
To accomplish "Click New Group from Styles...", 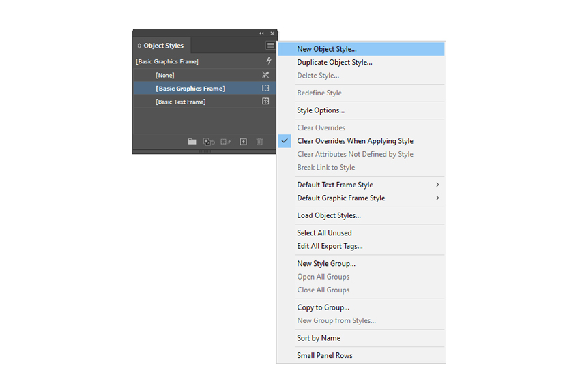I will click(361, 321).
